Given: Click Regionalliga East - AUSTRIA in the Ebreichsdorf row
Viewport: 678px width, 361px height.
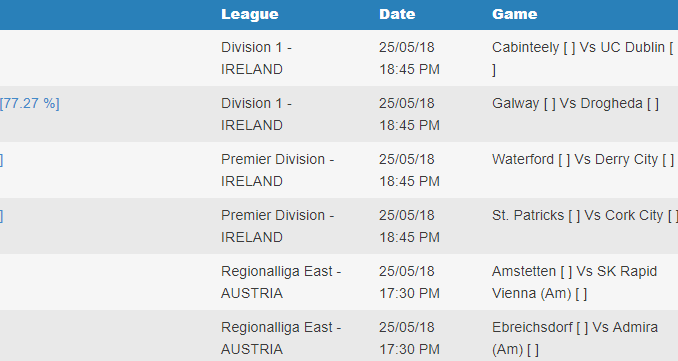Looking at the screenshot, I should tap(281, 338).
